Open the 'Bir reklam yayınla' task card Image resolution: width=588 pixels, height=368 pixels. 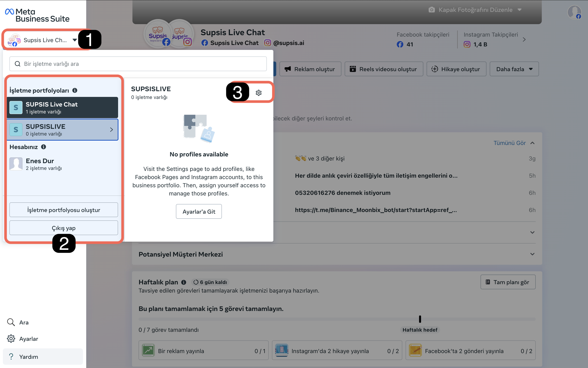pos(203,350)
